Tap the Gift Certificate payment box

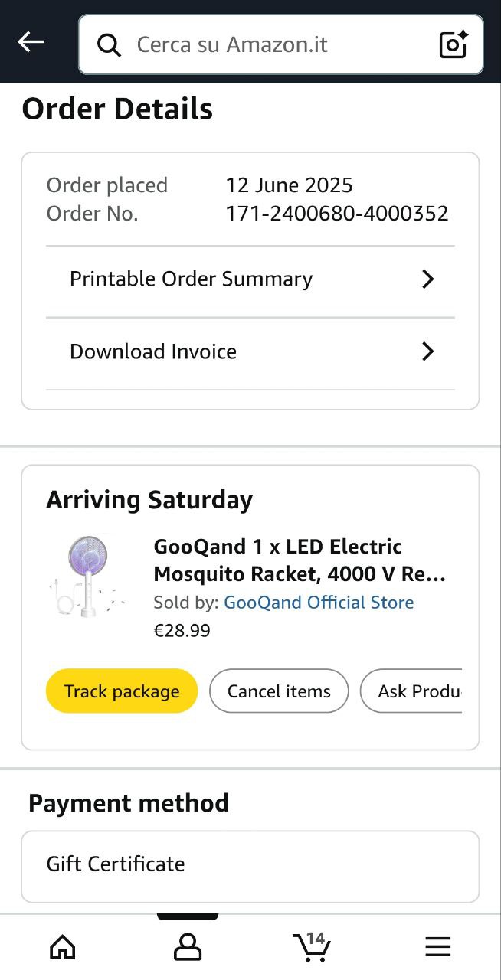[x=250, y=865]
